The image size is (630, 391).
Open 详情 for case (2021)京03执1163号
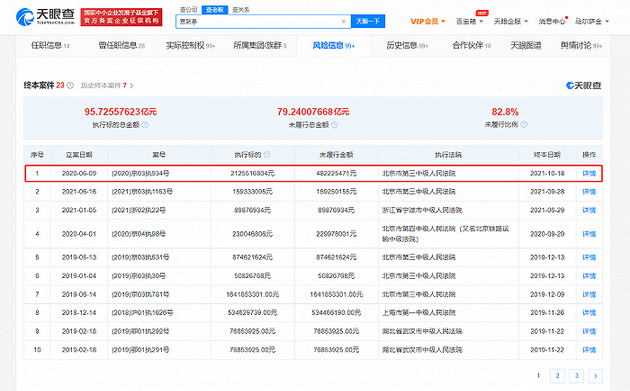click(589, 192)
